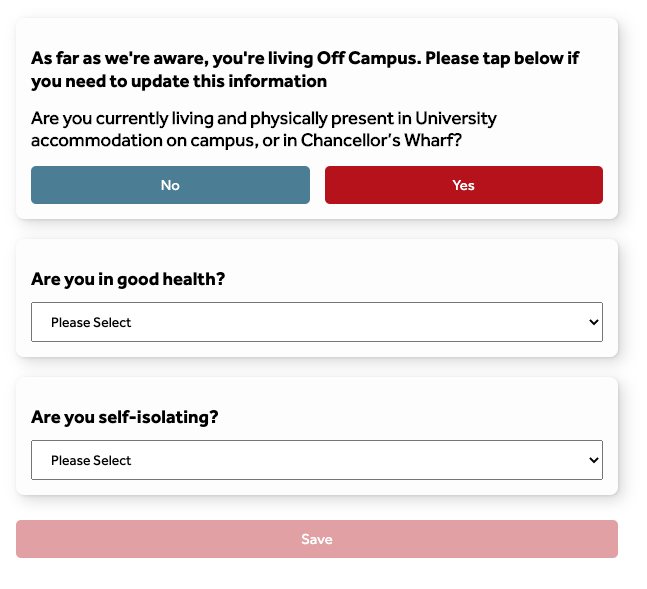
Task: Click the 'Are you in good health?' heading
Action: coord(128,279)
